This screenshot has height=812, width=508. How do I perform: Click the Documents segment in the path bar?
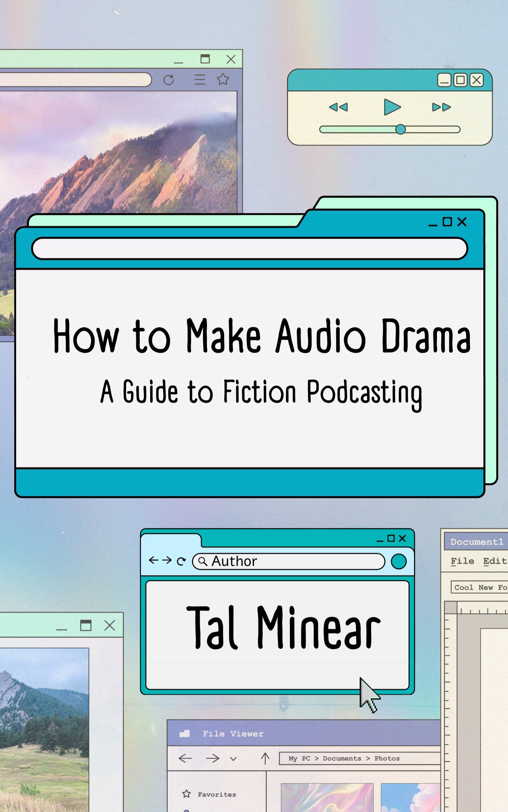point(342,758)
